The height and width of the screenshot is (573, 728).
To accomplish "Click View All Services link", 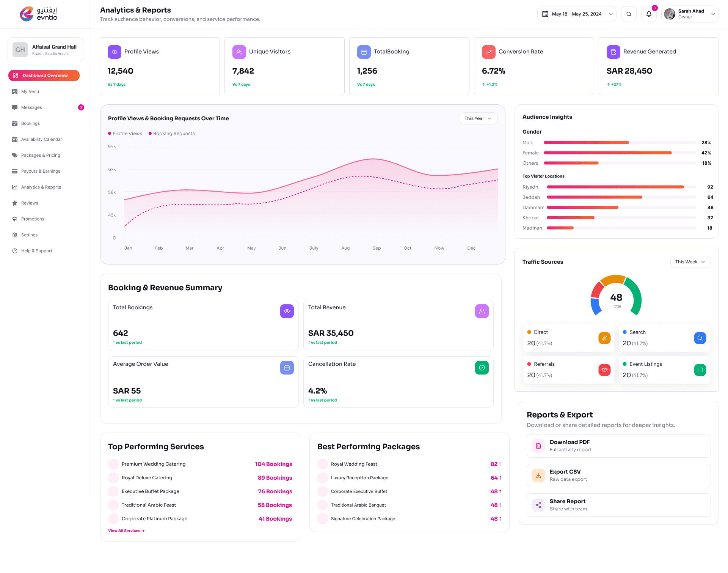I will click(x=126, y=530).
